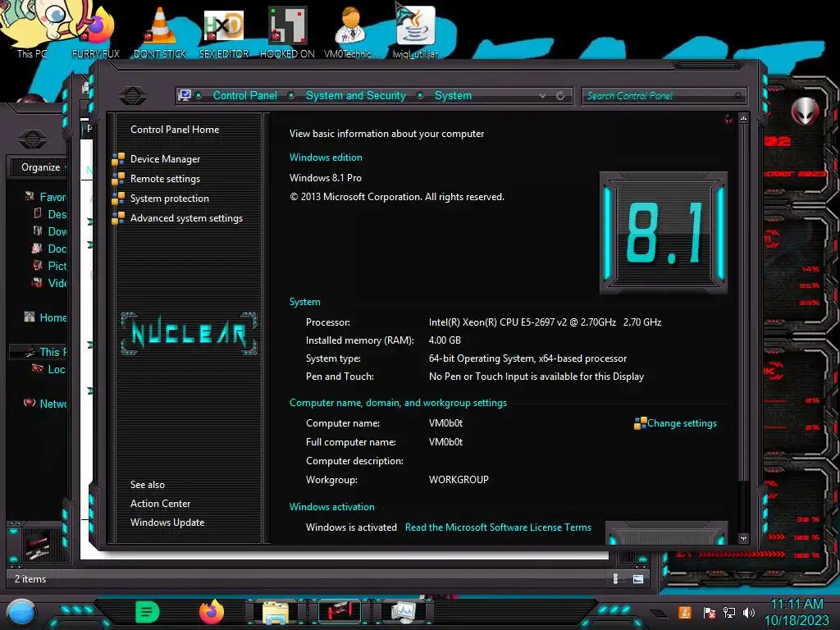Click System in the breadcrumb
Screen dimensions: 840x630
[453, 95]
